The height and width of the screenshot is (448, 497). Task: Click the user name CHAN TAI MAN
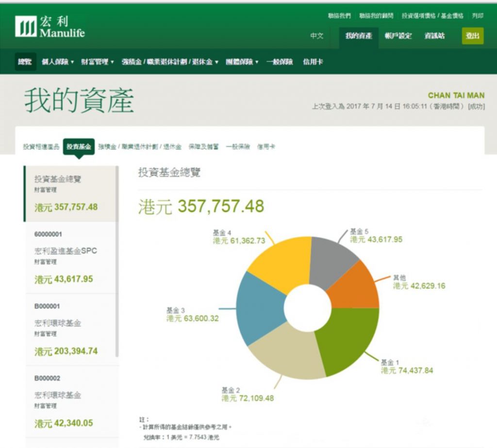point(456,96)
